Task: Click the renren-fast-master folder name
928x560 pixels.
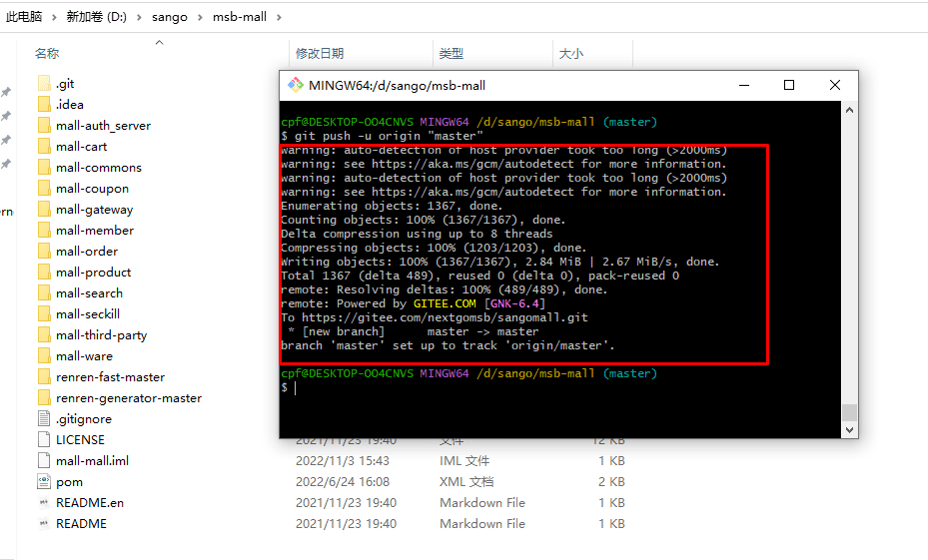Action: (x=111, y=377)
